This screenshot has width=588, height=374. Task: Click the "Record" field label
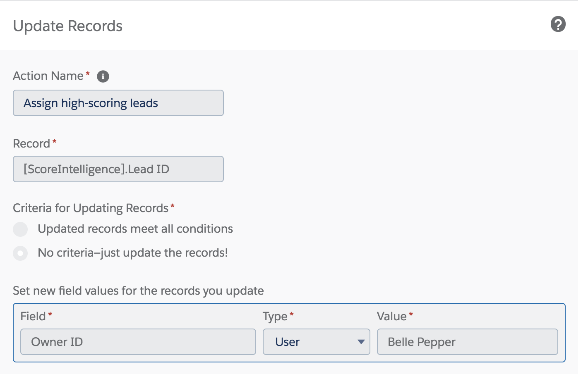pos(31,144)
